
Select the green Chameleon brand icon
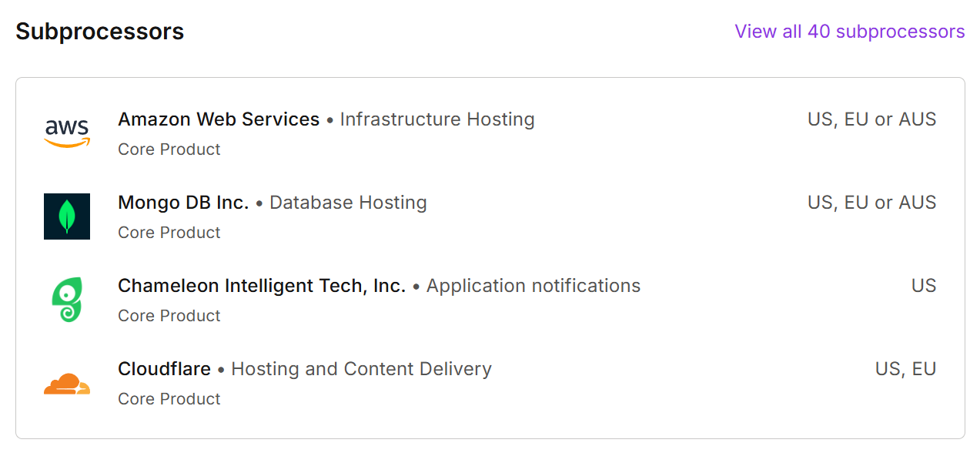point(67,299)
